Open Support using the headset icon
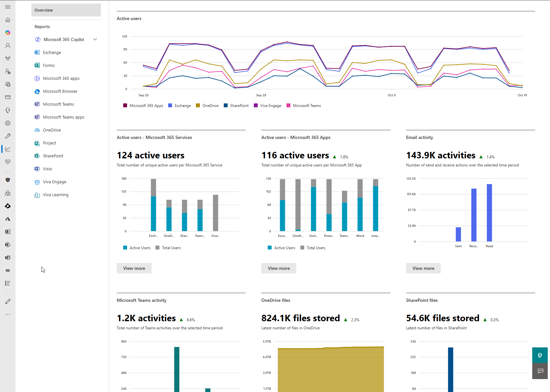The width and height of the screenshot is (550, 392). pyautogui.click(x=8, y=110)
